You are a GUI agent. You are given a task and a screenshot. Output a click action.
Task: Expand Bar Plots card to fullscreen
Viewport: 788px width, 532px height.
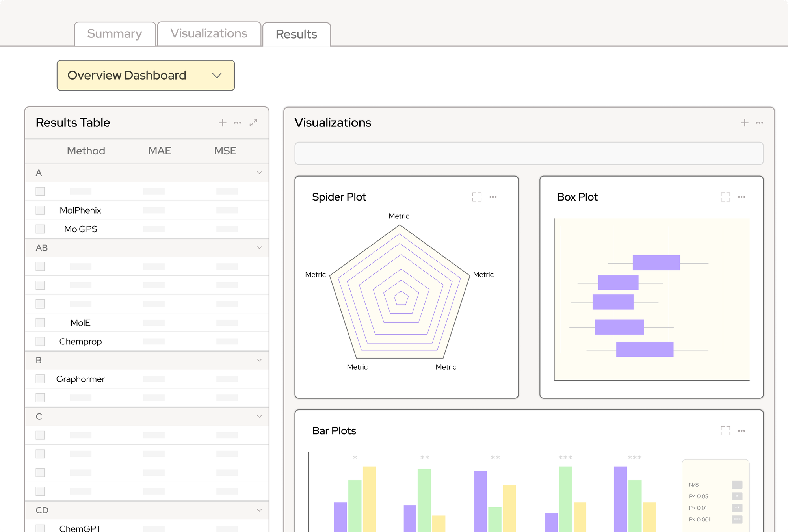[x=725, y=431]
